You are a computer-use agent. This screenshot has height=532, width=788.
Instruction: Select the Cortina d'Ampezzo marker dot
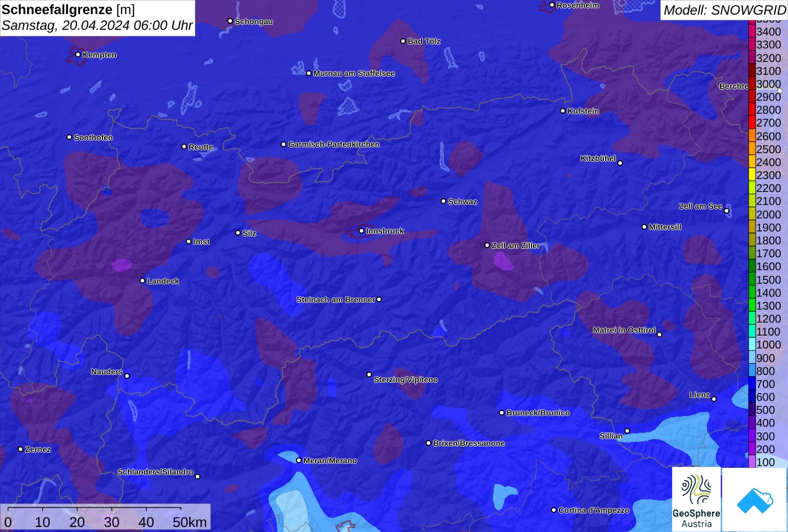[554, 510]
